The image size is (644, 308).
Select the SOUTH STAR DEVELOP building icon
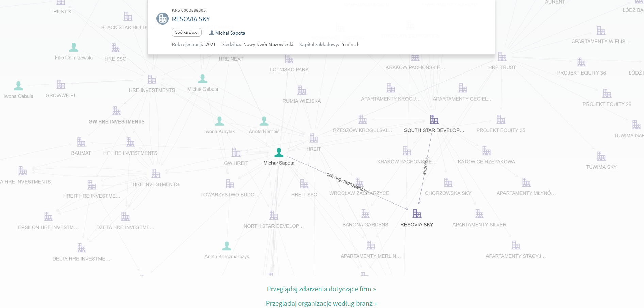[x=434, y=119]
